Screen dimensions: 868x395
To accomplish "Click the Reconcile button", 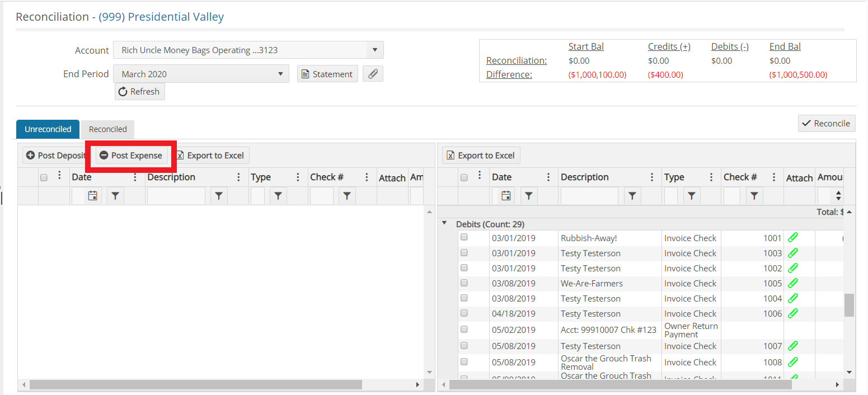I will (x=827, y=123).
